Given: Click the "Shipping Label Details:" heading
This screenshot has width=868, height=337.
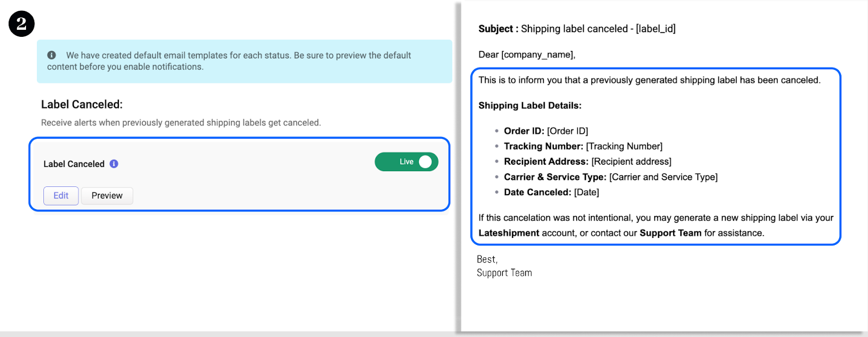Looking at the screenshot, I should pyautogui.click(x=529, y=106).
